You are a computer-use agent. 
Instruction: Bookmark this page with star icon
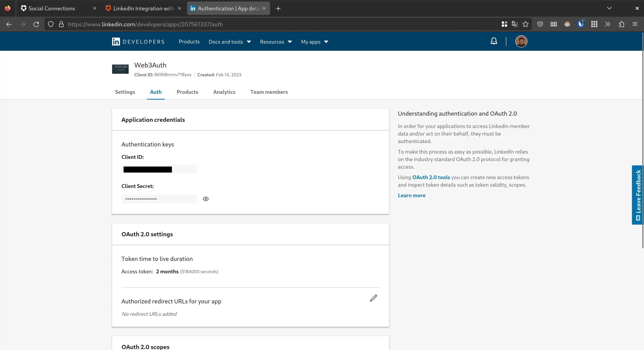pos(526,24)
